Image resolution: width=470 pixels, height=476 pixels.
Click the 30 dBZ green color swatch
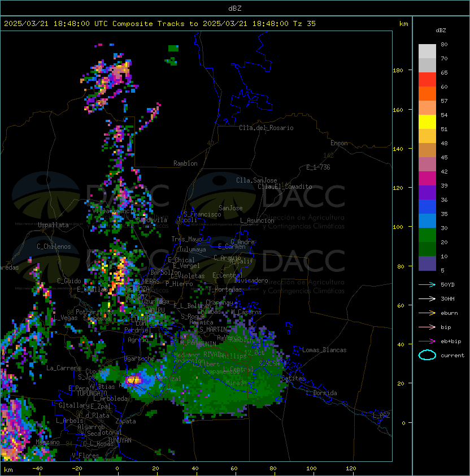click(427, 235)
